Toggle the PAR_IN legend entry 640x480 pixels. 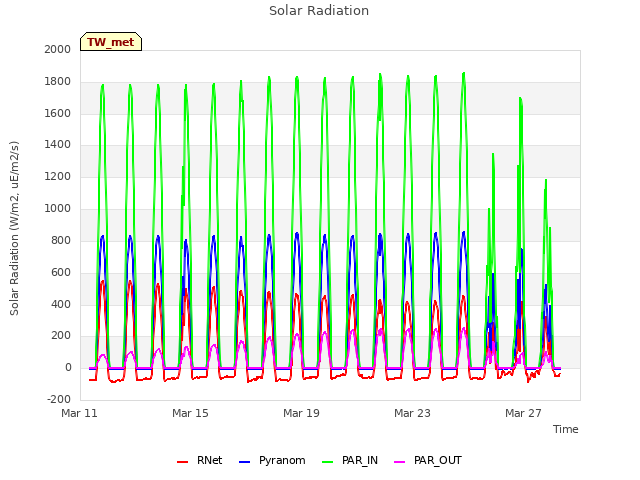coord(350,460)
